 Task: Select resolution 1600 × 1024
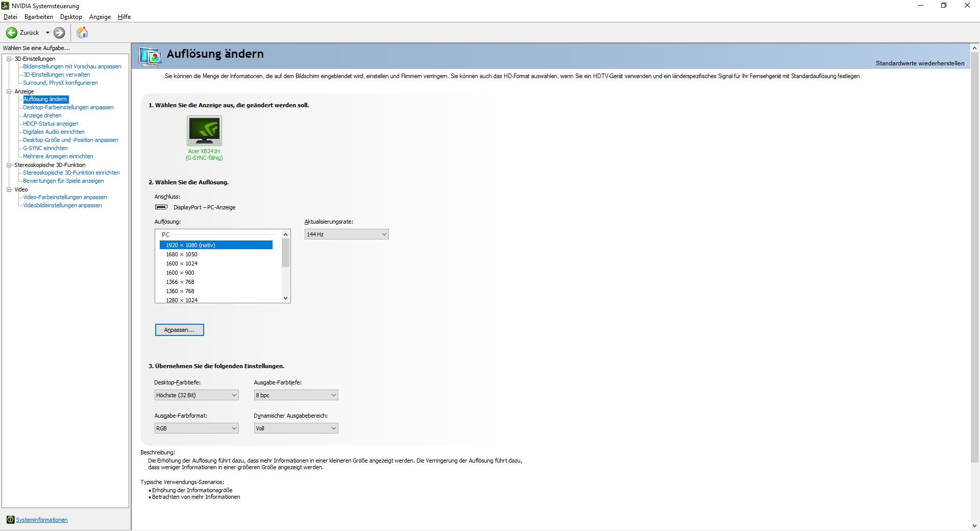point(216,263)
